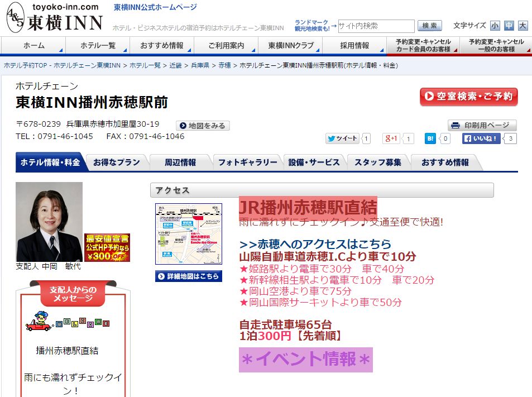Viewport: 532px width, 397px height.
Task: Click the car mascot Welcome graphic
Action: [68, 321]
